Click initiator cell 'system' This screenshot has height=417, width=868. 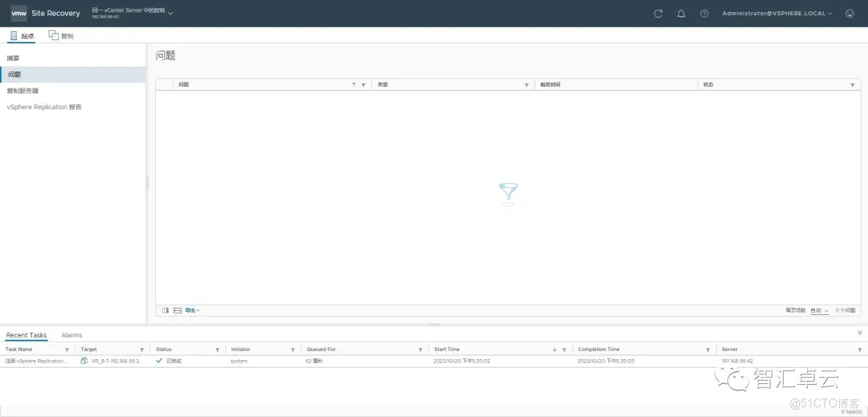240,361
